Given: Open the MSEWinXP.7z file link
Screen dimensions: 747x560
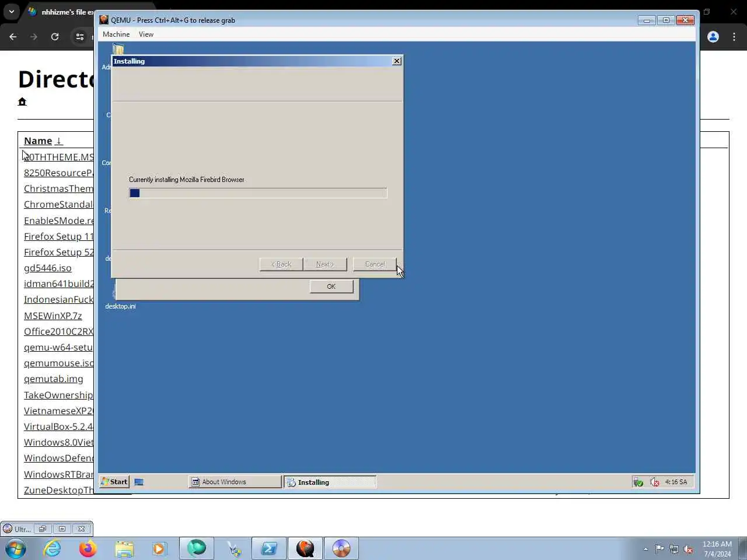Looking at the screenshot, I should pos(53,316).
